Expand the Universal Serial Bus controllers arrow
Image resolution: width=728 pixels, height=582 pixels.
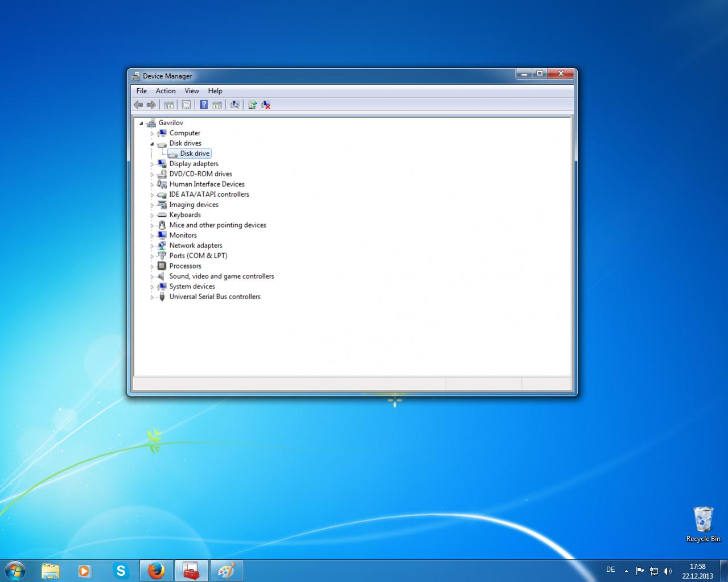point(152,297)
